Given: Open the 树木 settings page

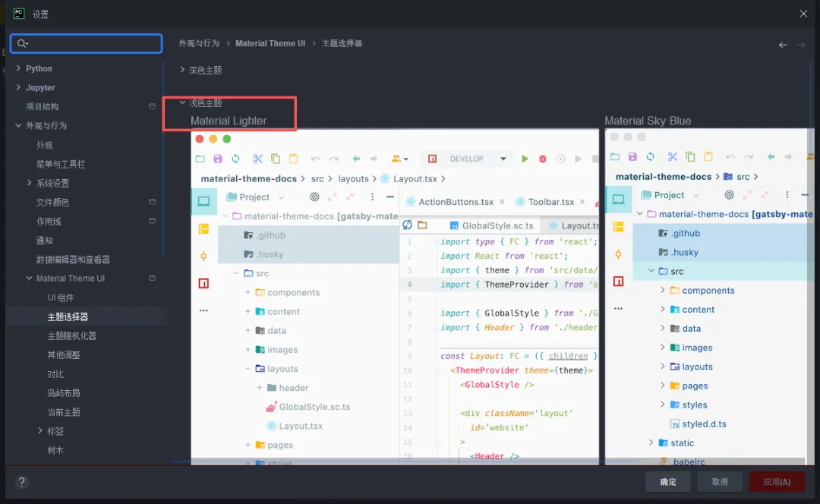Looking at the screenshot, I should (x=55, y=450).
